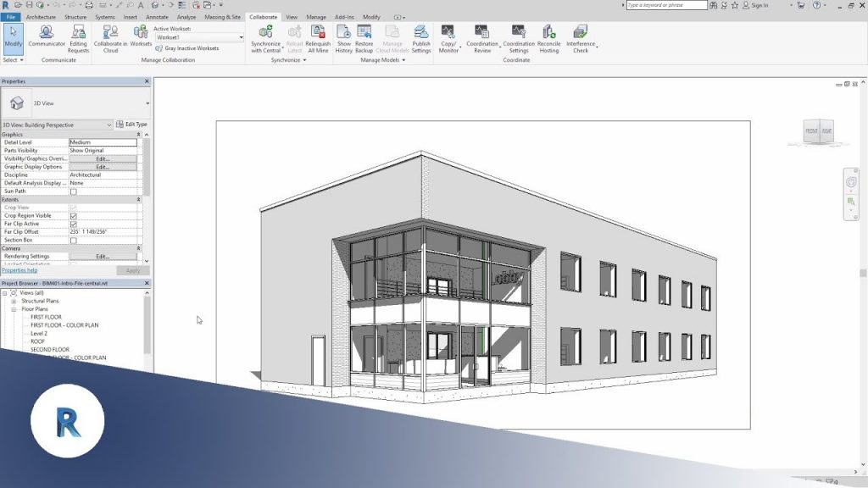Click the ViewCube in the 3D view
The width and height of the screenshot is (868, 488).
coord(818,132)
